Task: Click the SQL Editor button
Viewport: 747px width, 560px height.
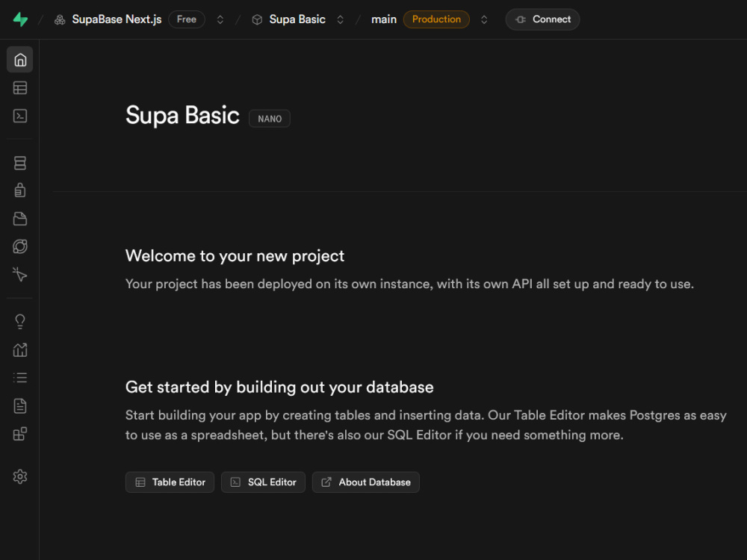Action: [263, 482]
